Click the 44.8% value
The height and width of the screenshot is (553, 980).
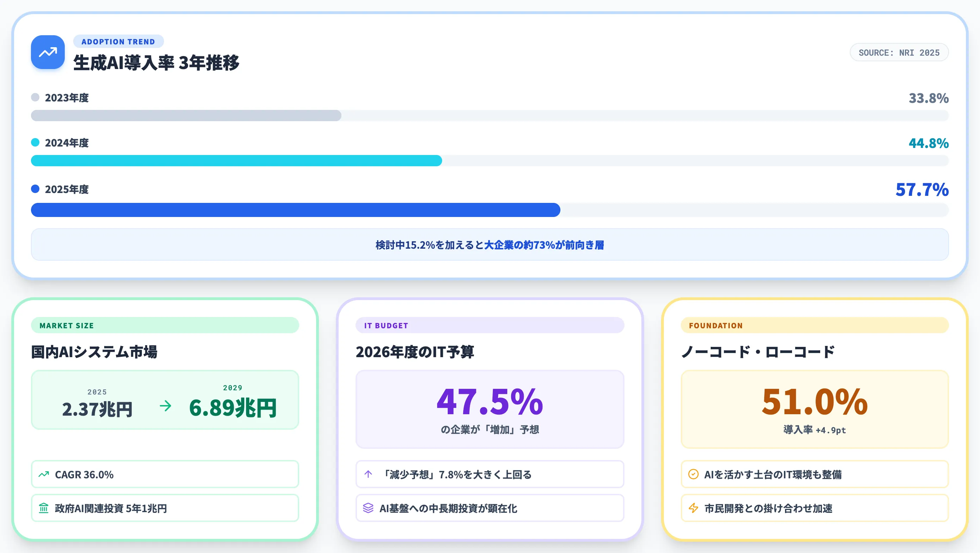pyautogui.click(x=929, y=143)
